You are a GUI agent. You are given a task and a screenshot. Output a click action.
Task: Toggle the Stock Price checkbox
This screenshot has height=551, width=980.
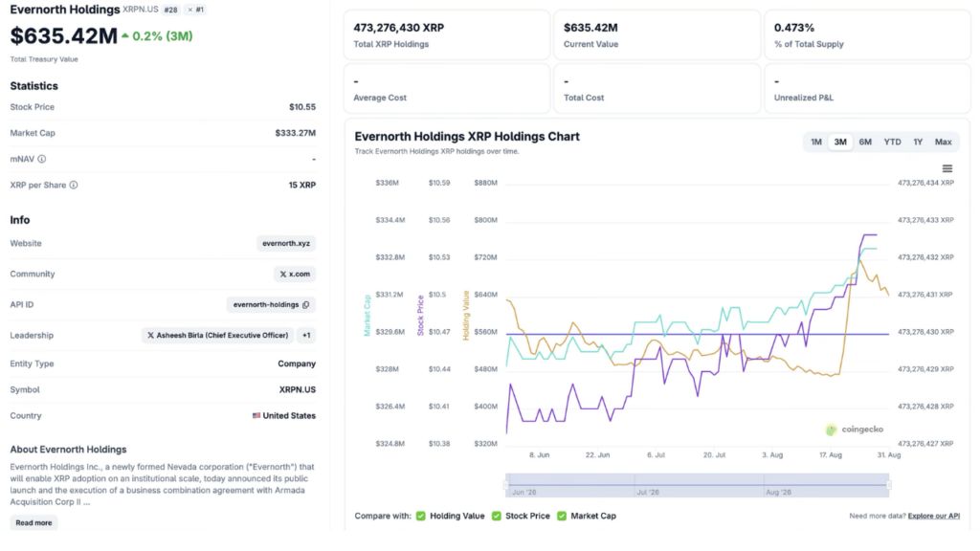(x=497, y=516)
